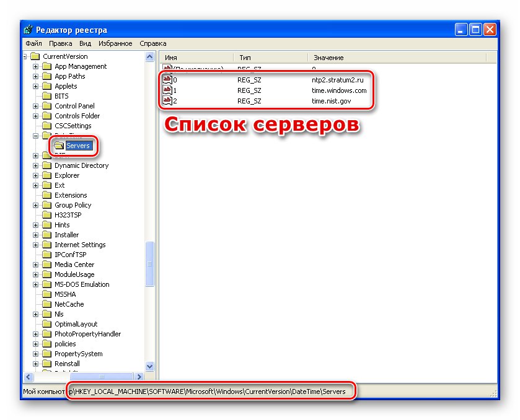Viewport: 520px width, 420px height.
Task: Click the time.nist.gov value
Action: pyautogui.click(x=331, y=101)
